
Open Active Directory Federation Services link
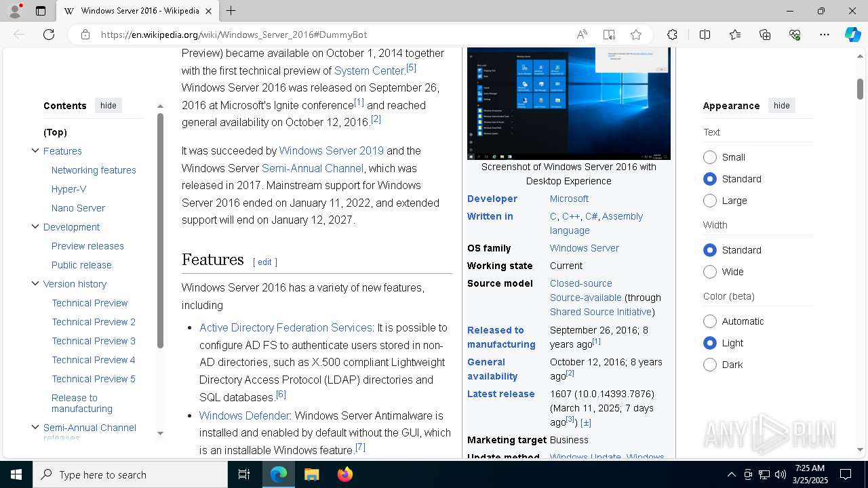(x=285, y=327)
